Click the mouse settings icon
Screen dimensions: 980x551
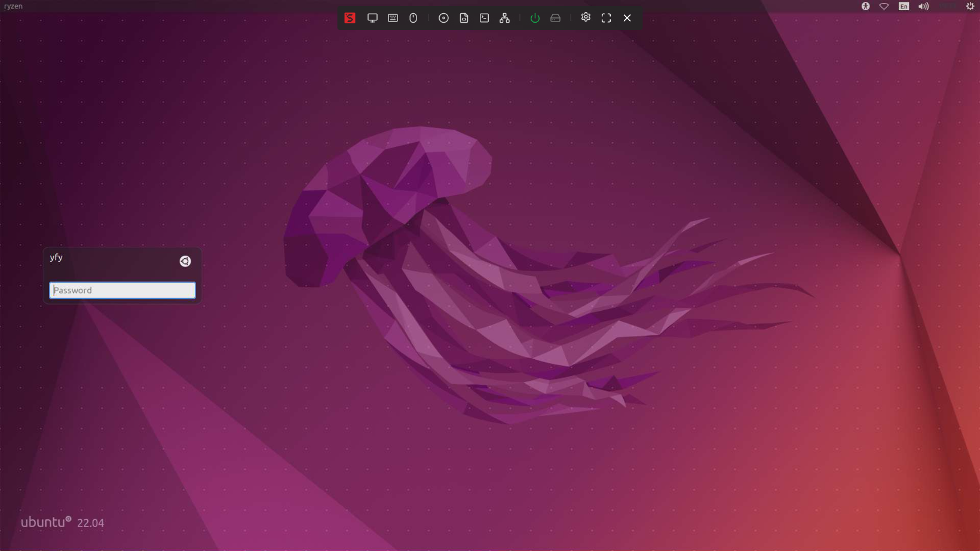point(413,18)
